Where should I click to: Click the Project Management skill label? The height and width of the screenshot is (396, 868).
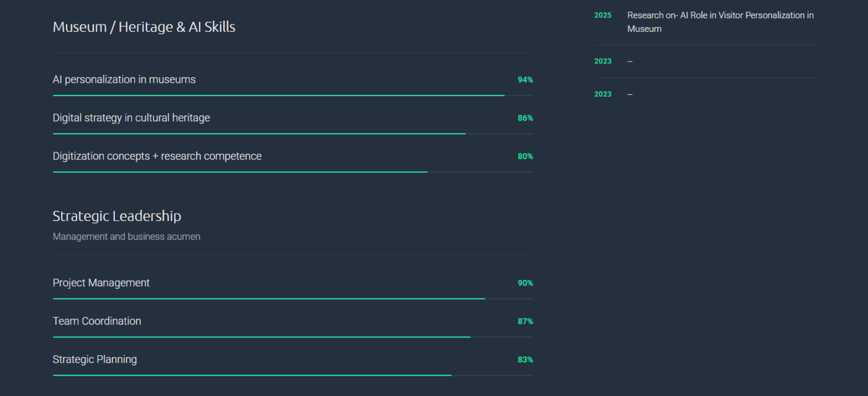(101, 283)
